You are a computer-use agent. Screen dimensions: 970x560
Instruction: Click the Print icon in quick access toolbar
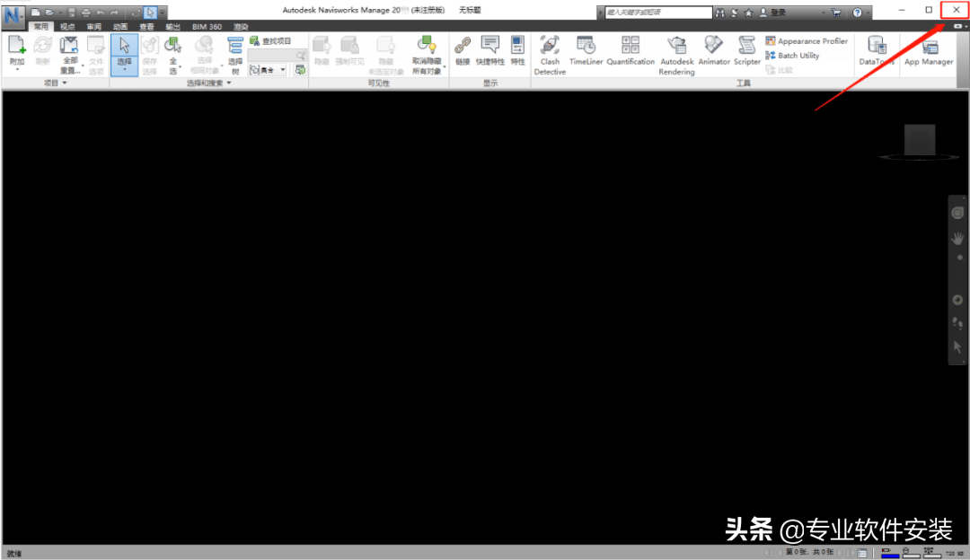(85, 12)
